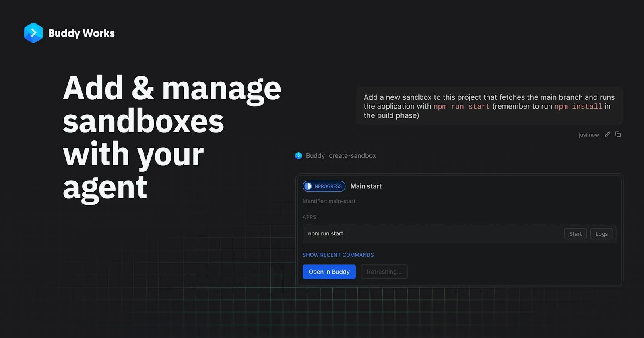Image resolution: width=644 pixels, height=338 pixels.
Task: Click the create-sandbox tool label
Action: 352,156
